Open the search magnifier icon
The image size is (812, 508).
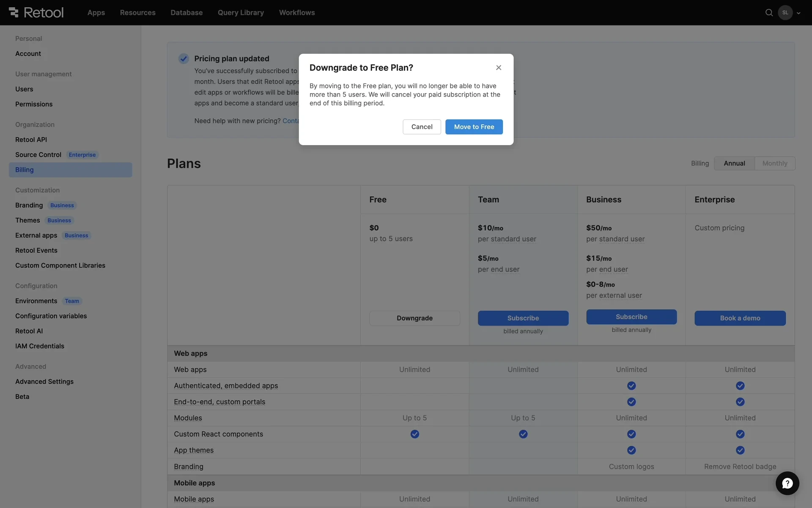pos(769,13)
